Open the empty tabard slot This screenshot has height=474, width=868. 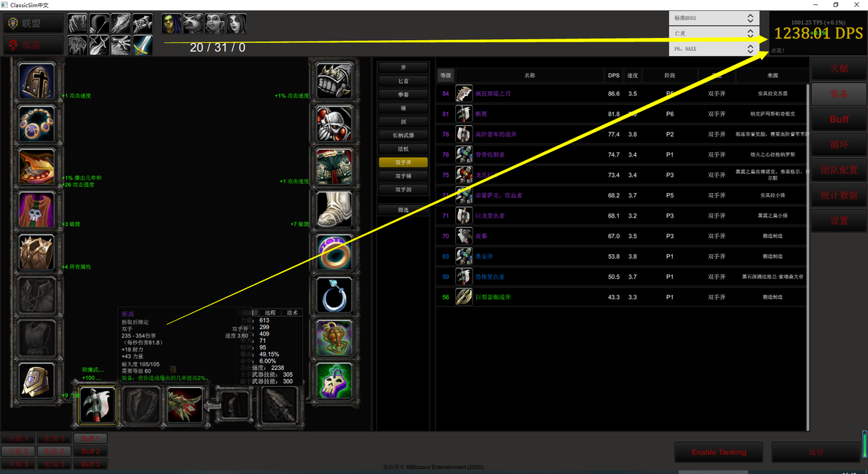(x=36, y=338)
